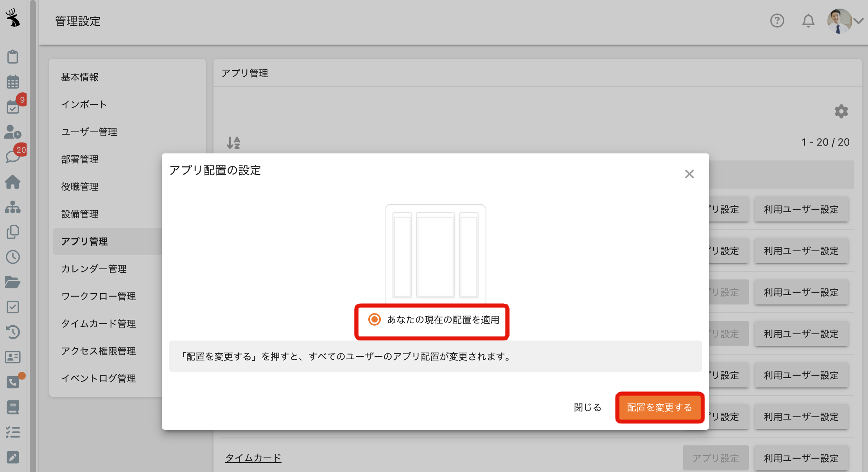Click the alphabetical sort icon above the app list
This screenshot has height=472, width=868.
coord(234,142)
